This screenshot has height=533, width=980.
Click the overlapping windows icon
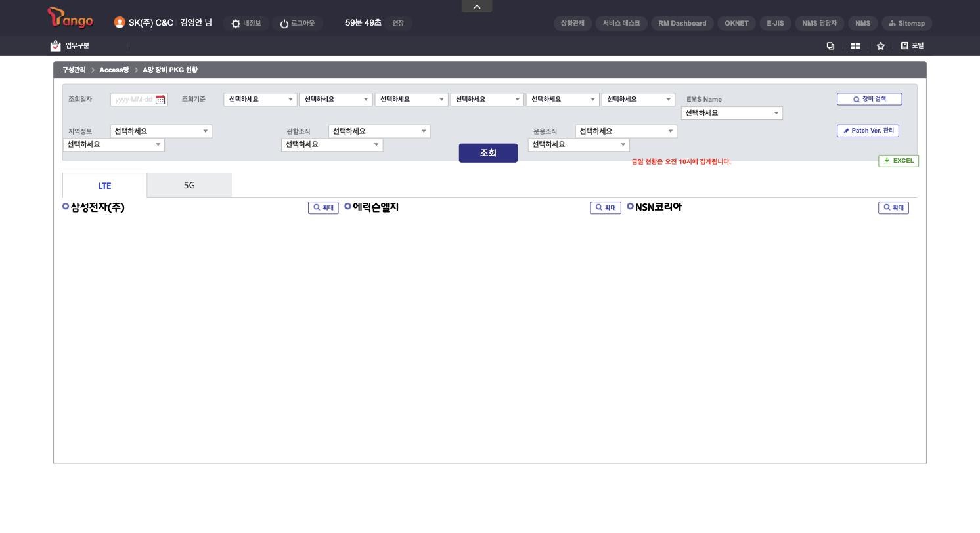point(830,46)
